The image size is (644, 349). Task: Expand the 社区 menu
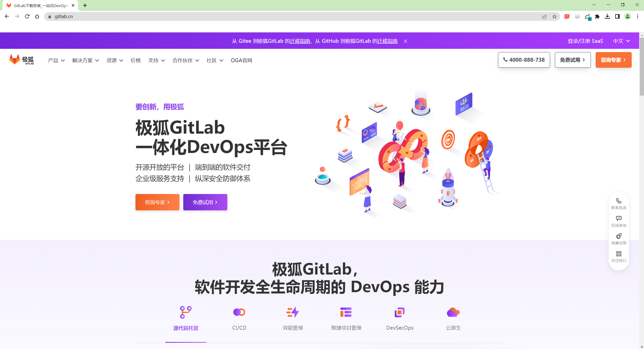[215, 60]
